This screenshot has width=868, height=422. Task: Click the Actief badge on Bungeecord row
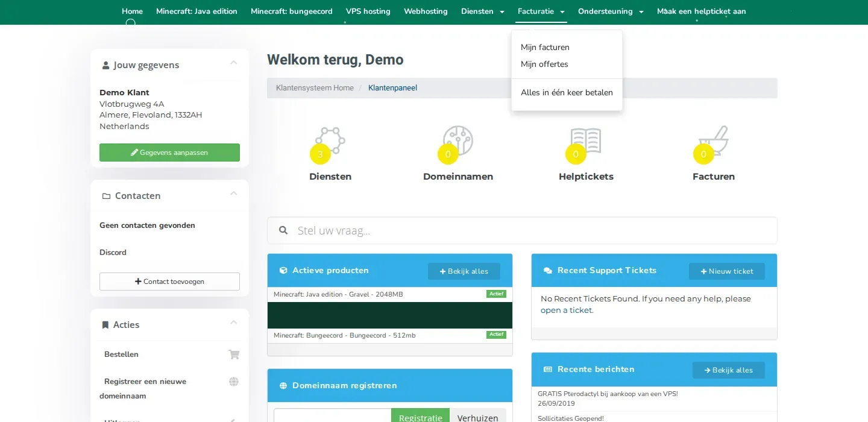pyautogui.click(x=496, y=335)
